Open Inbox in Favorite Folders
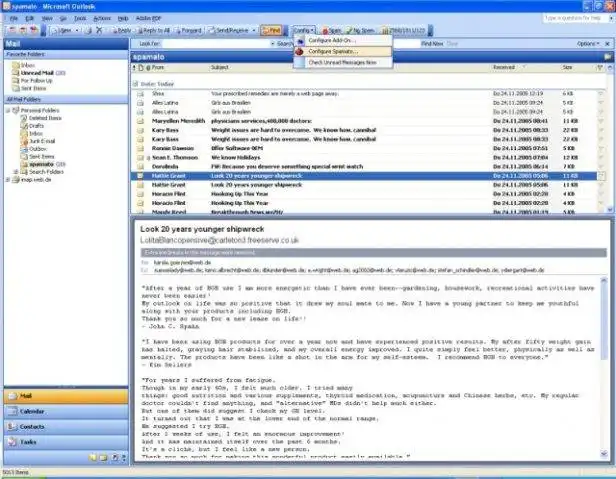 pyautogui.click(x=28, y=65)
